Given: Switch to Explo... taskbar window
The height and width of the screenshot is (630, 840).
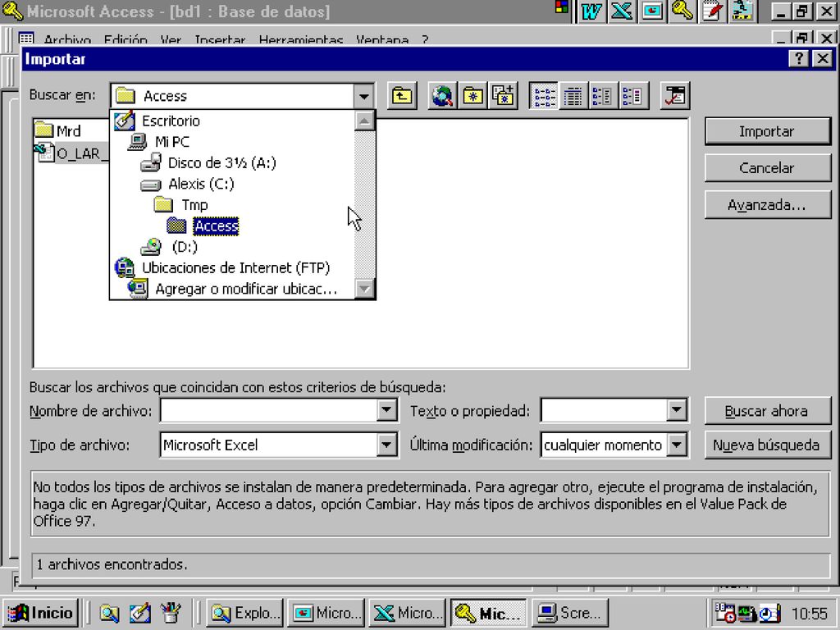Looking at the screenshot, I should point(244,612).
